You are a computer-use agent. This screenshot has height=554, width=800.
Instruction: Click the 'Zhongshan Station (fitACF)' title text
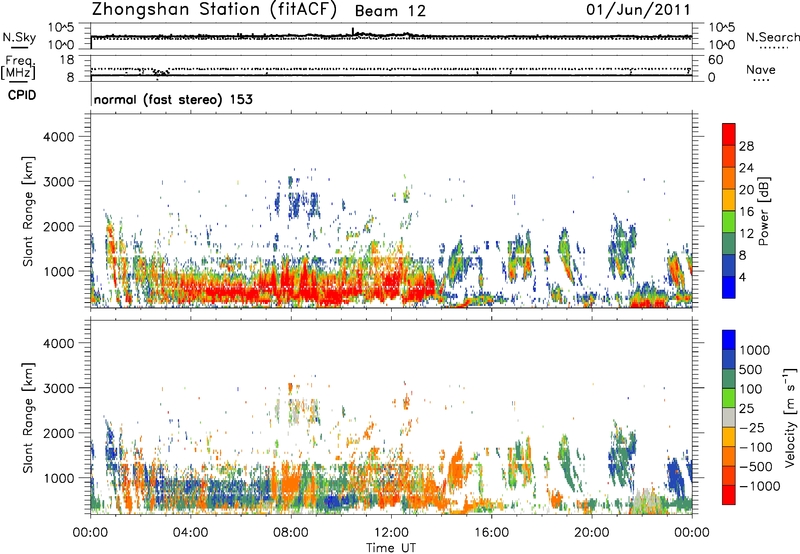click(214, 9)
